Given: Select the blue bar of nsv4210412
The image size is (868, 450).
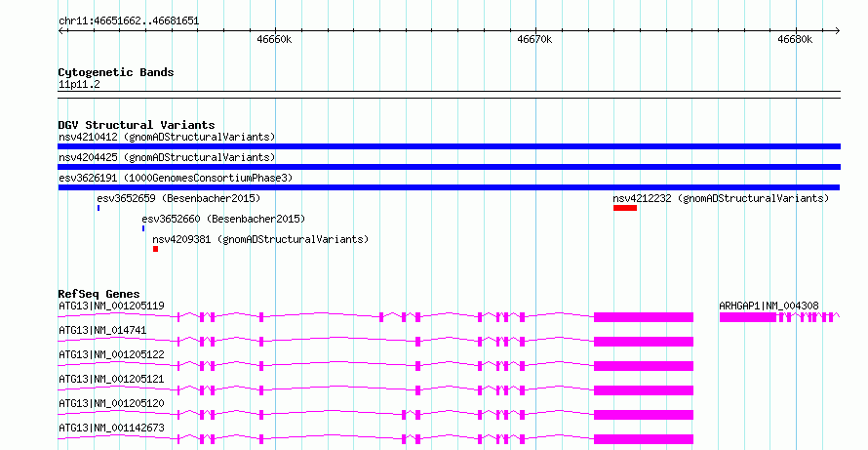Looking at the screenshot, I should tap(449, 146).
